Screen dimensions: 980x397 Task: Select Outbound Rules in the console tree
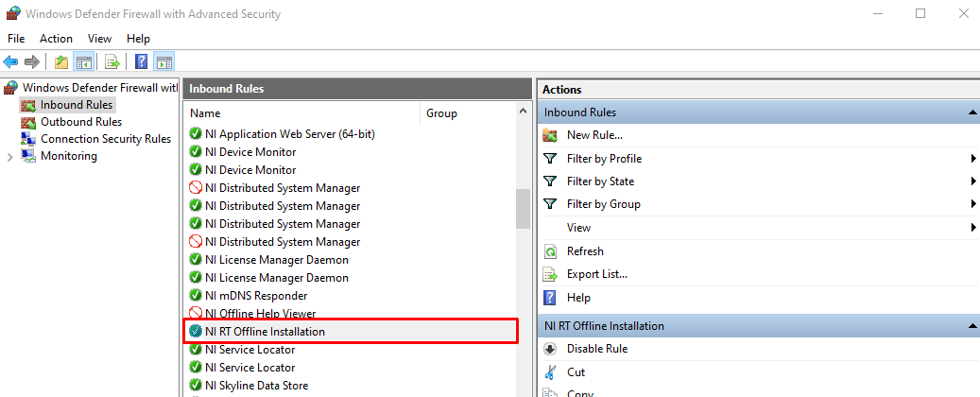pyautogui.click(x=71, y=122)
